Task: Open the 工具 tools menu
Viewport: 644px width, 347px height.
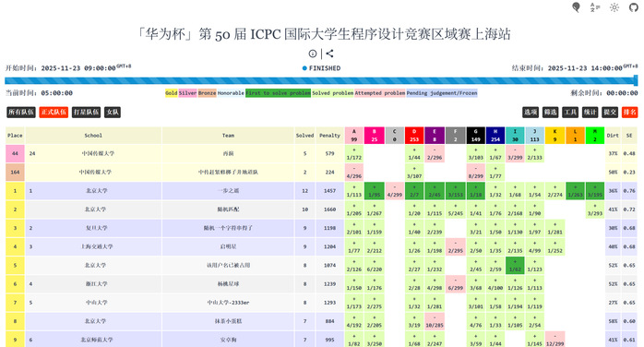Action: click(x=570, y=112)
